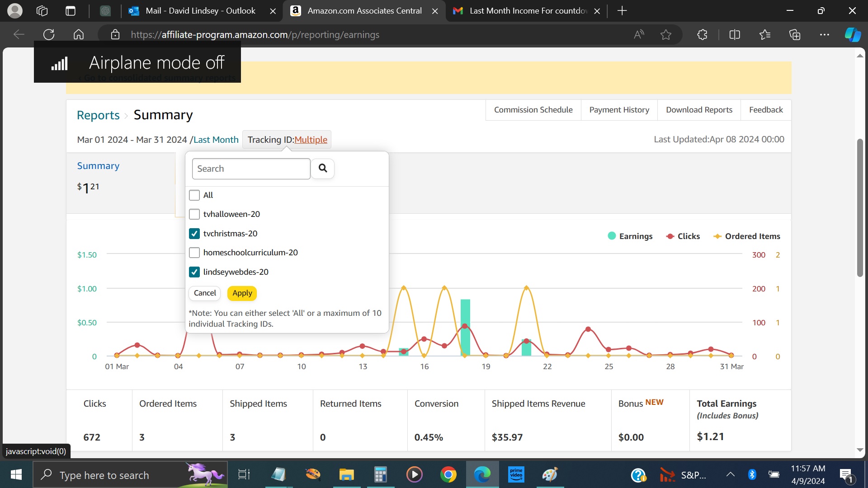Click the Windows taskbar search box
The image size is (868, 488).
pos(130,474)
